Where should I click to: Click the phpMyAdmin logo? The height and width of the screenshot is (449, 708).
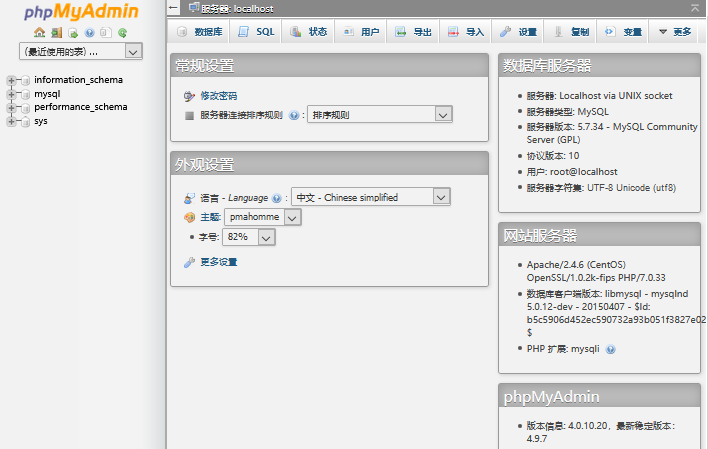tap(81, 12)
